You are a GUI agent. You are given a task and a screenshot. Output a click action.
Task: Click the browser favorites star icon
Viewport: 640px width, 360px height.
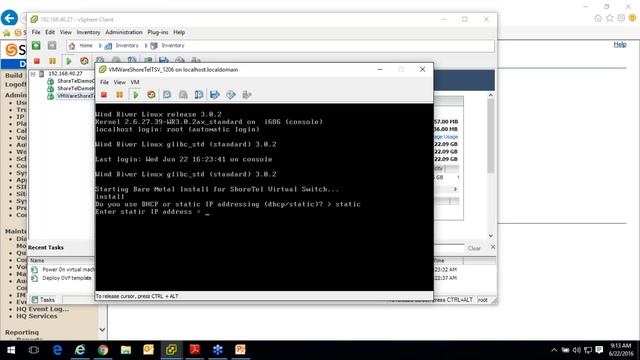pyautogui.click(x=610, y=18)
